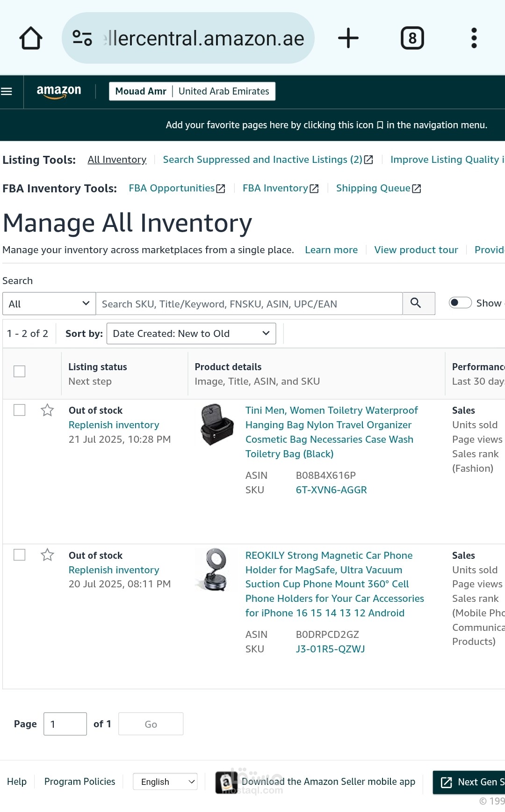Open Search Suppressed and Inactive Listings (2)

point(268,160)
